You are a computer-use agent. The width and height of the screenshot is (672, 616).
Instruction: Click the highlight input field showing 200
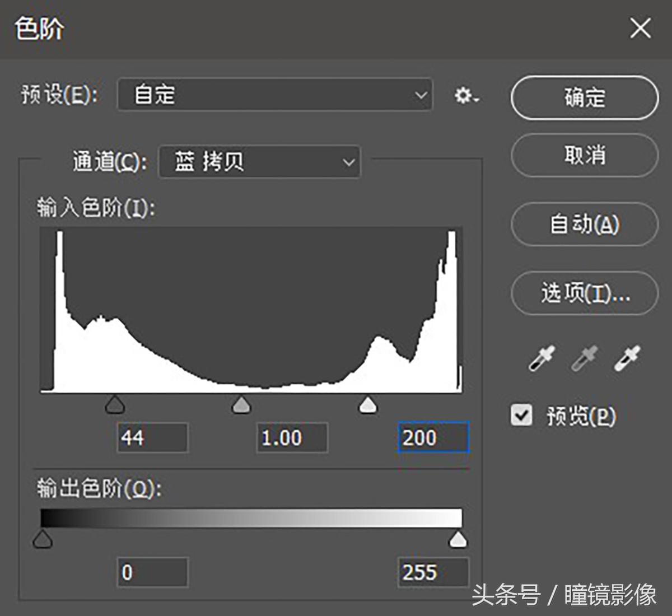[x=433, y=438]
